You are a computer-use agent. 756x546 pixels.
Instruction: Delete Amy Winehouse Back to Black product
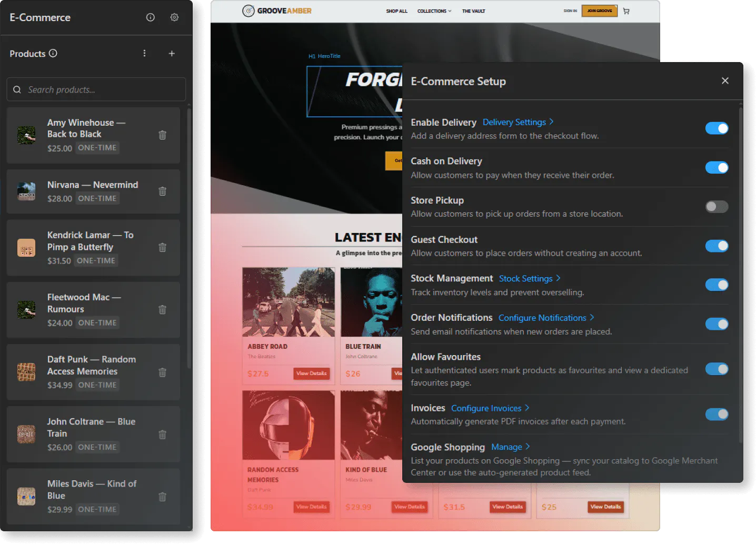[163, 135]
